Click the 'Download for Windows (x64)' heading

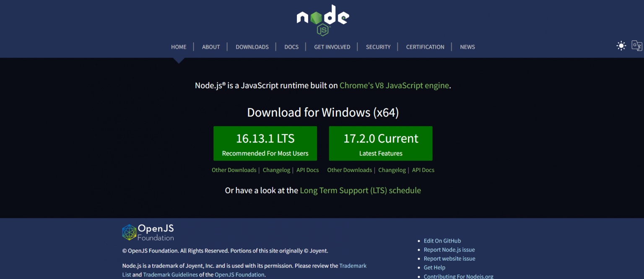pyautogui.click(x=323, y=112)
